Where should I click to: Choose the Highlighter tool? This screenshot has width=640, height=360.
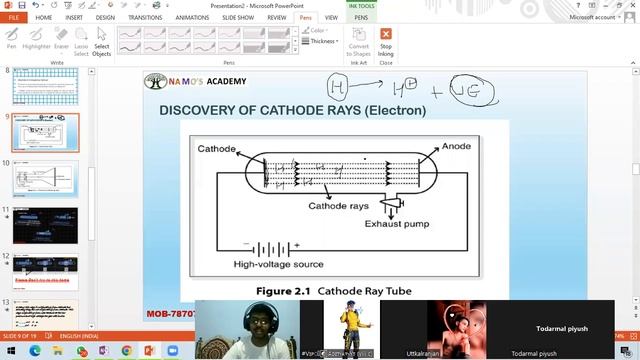click(x=36, y=38)
